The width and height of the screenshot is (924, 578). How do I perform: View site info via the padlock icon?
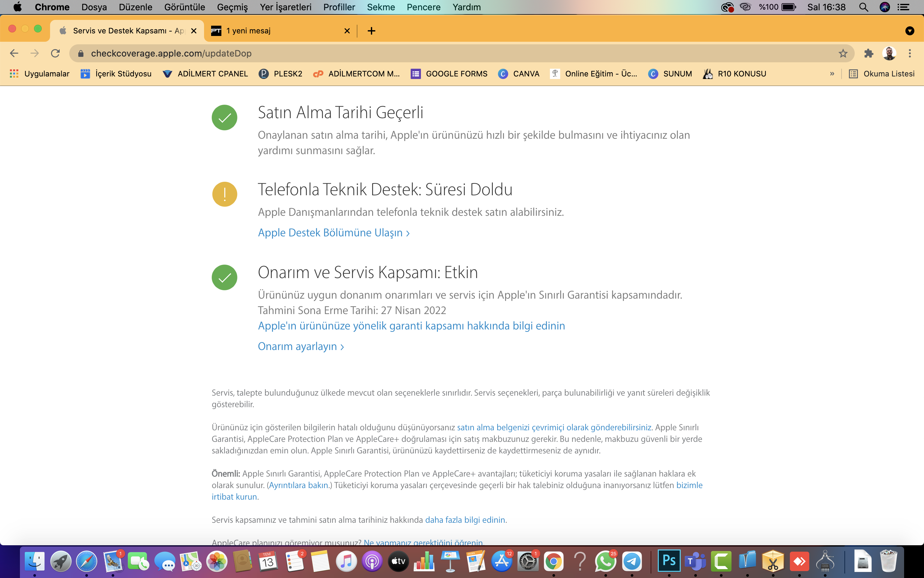pos(81,54)
